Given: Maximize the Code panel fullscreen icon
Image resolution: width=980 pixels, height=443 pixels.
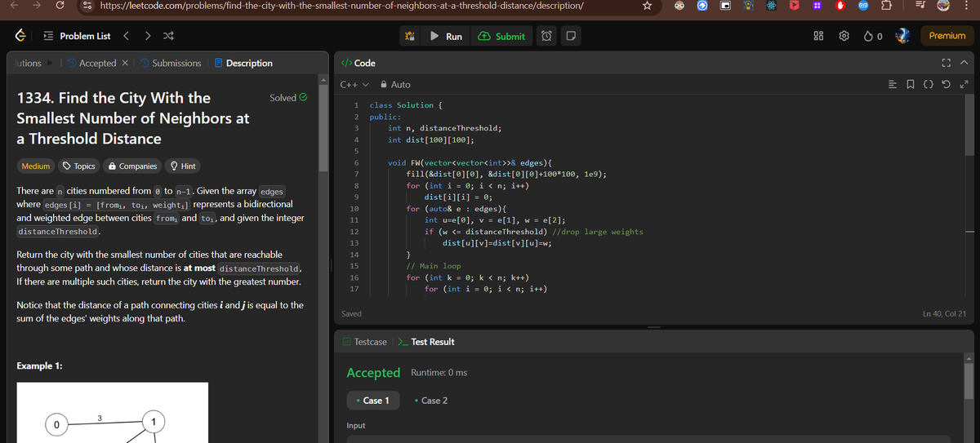Looking at the screenshot, I should tap(947, 63).
